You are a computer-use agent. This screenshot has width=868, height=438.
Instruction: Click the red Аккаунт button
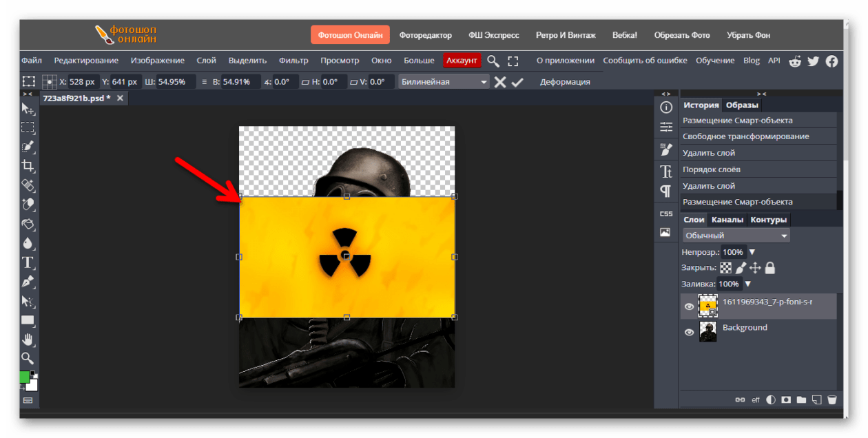(462, 61)
